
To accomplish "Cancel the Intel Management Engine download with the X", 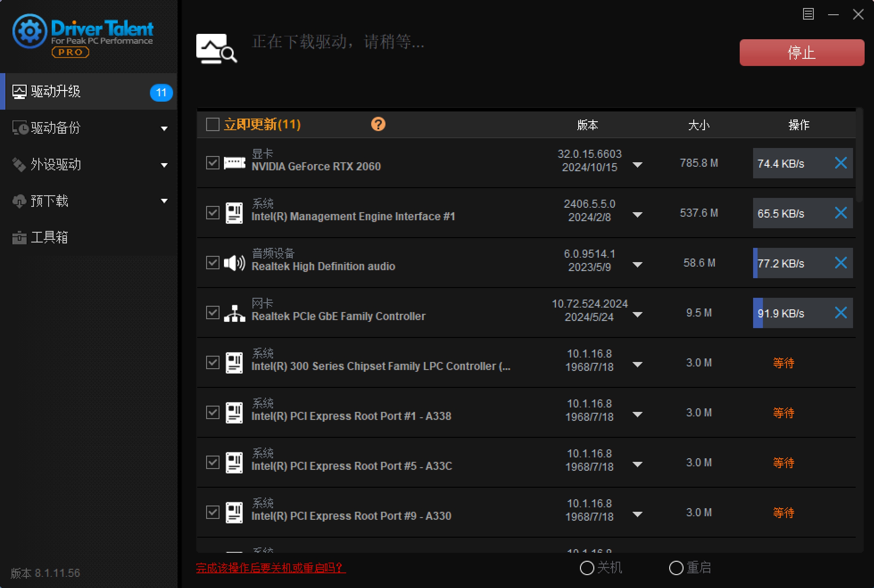I will 841,213.
